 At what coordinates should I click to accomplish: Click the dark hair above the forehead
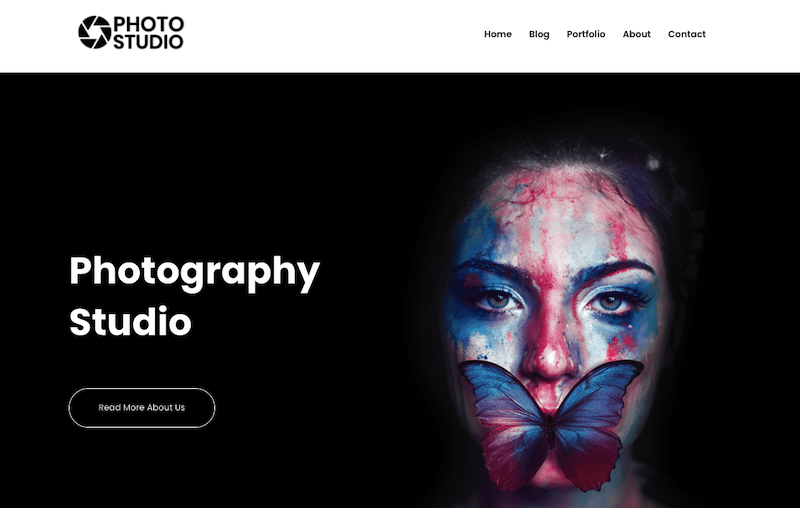coord(561,153)
